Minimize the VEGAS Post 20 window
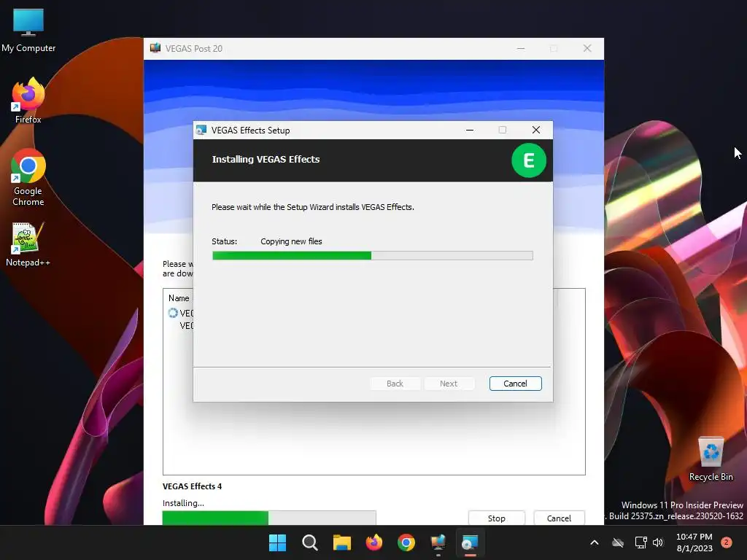Screen dimensions: 747x560 (521, 48)
